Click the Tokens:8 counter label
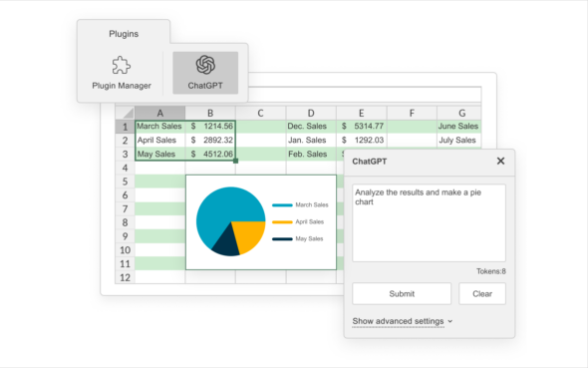 [x=491, y=271]
